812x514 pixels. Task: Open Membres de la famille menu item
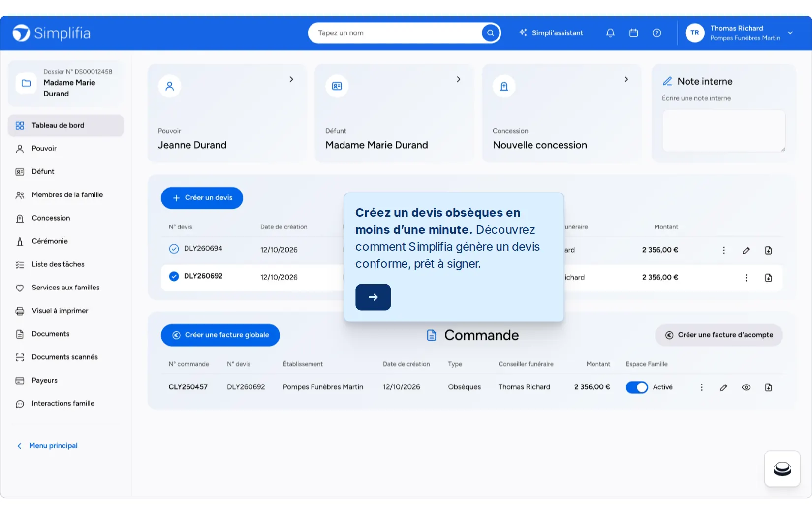(x=66, y=195)
